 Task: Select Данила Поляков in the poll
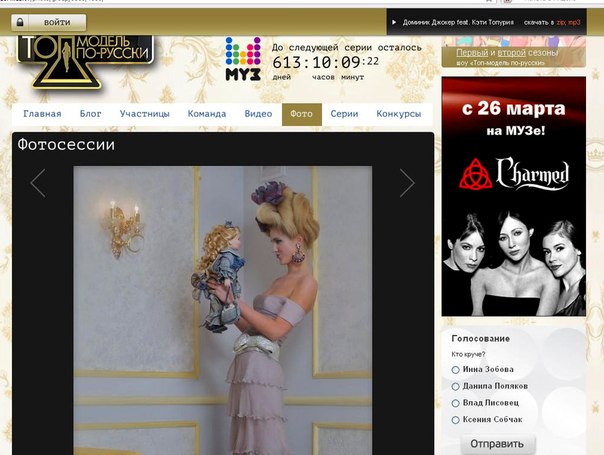pos(455,386)
